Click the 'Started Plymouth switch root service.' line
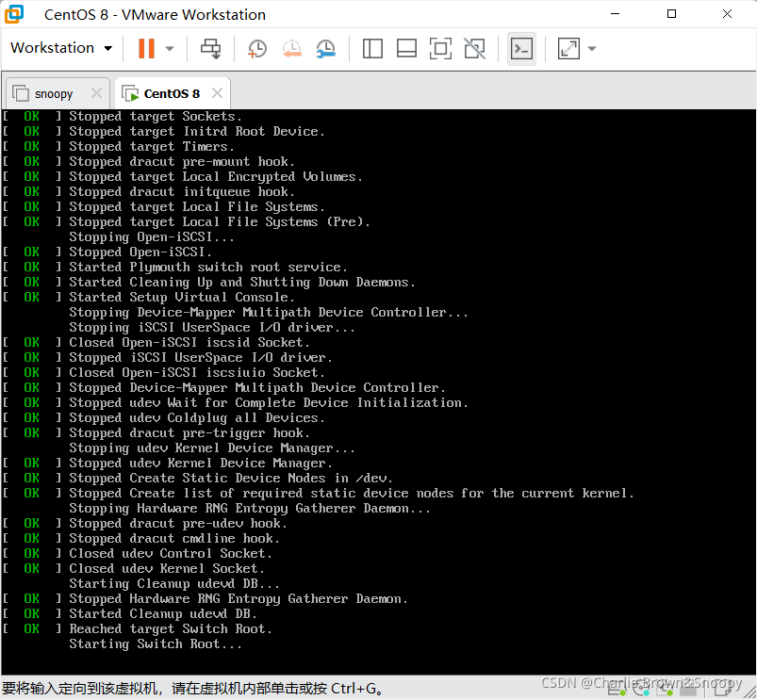 point(208,268)
